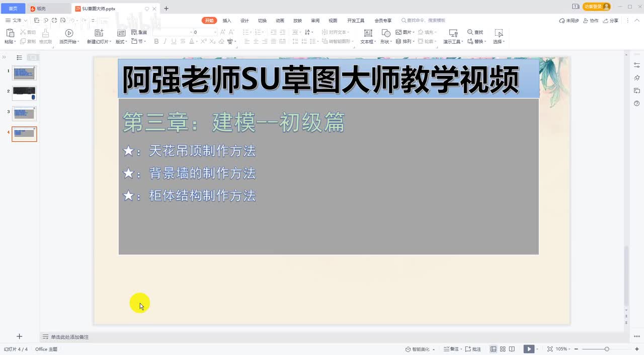Image resolution: width=644 pixels, height=355 pixels.
Task: Toggle Normal view in status bar
Action: pos(494,349)
